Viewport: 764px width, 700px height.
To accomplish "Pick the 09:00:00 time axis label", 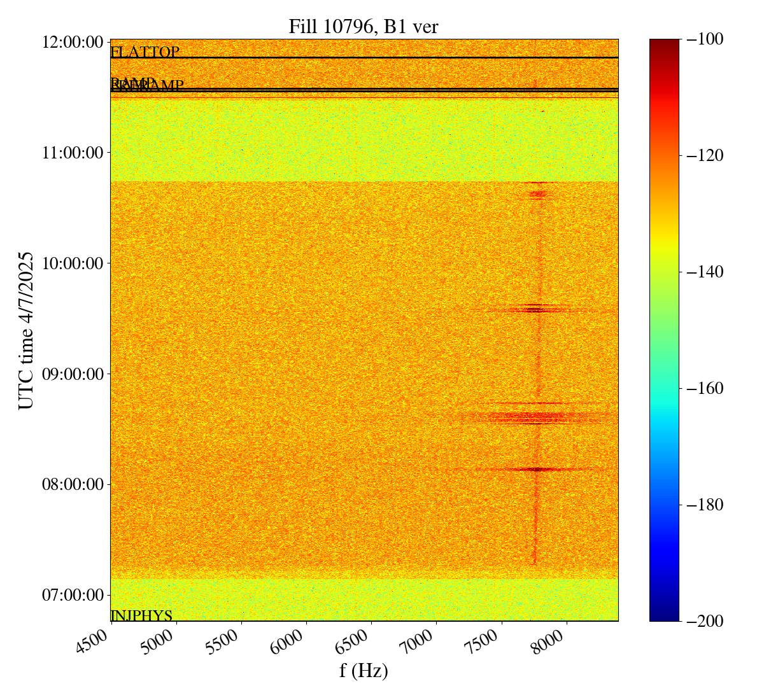I will [x=73, y=374].
